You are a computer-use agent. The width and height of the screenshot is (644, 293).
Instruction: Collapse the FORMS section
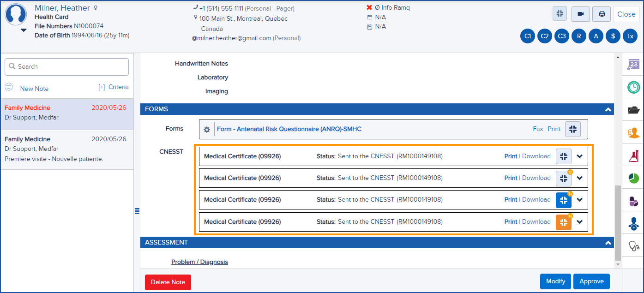(608, 109)
